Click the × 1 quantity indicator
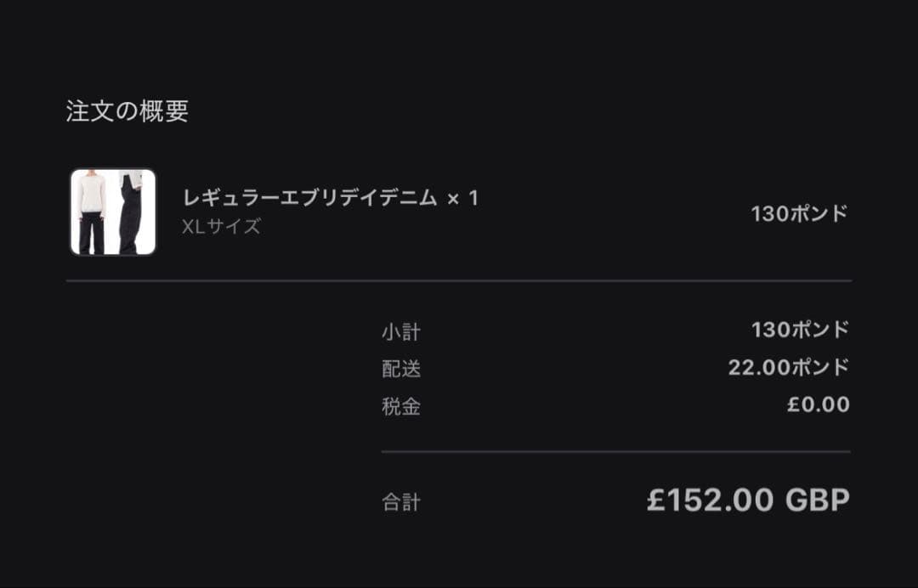 [x=463, y=199]
